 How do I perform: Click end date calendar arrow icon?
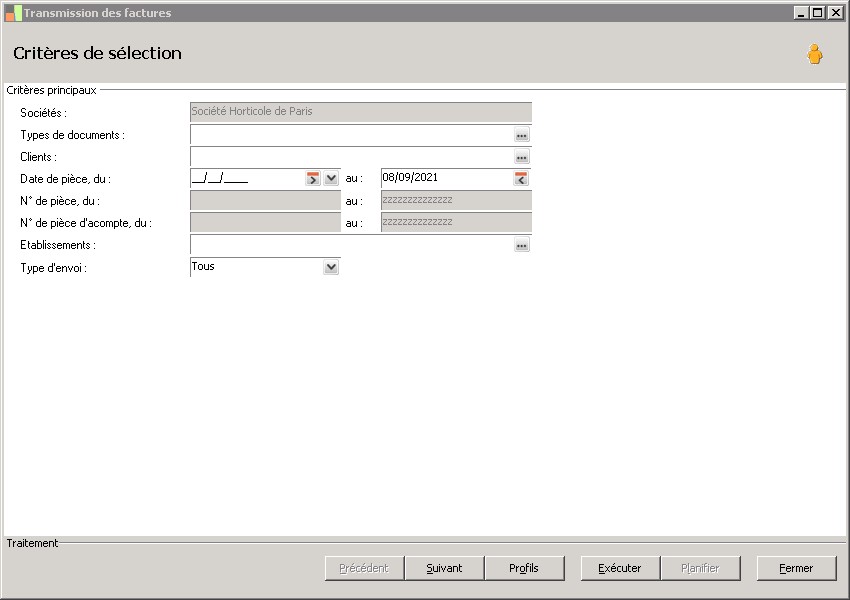521,178
